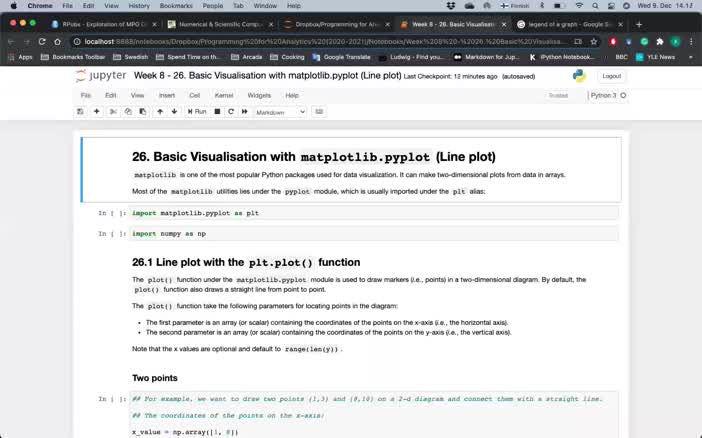Open the cell type Markdown dropdown
Image resolution: width=702 pixels, height=438 pixels.
click(x=280, y=112)
